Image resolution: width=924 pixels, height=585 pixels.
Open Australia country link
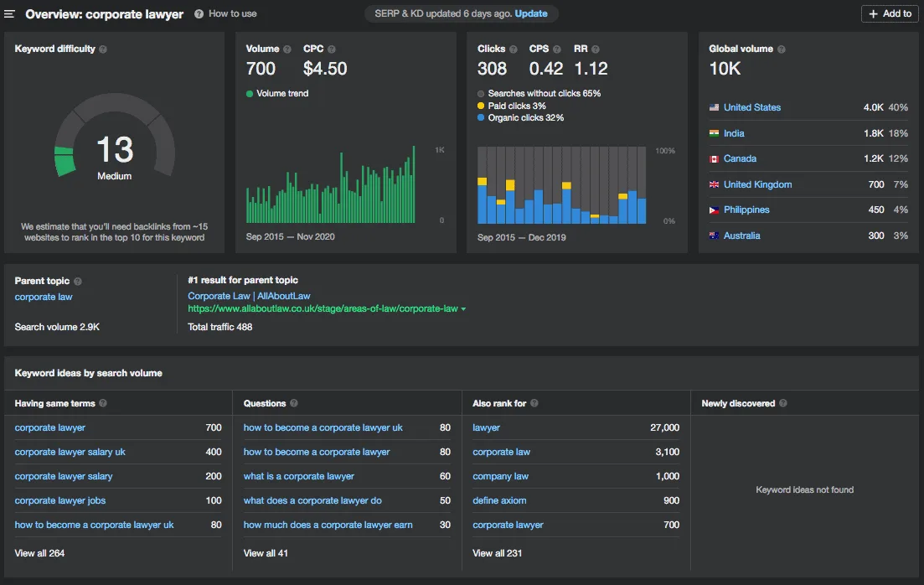(742, 236)
